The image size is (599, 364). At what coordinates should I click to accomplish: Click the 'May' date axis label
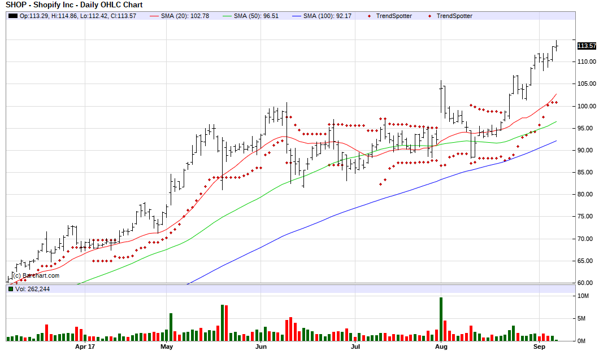point(167,347)
